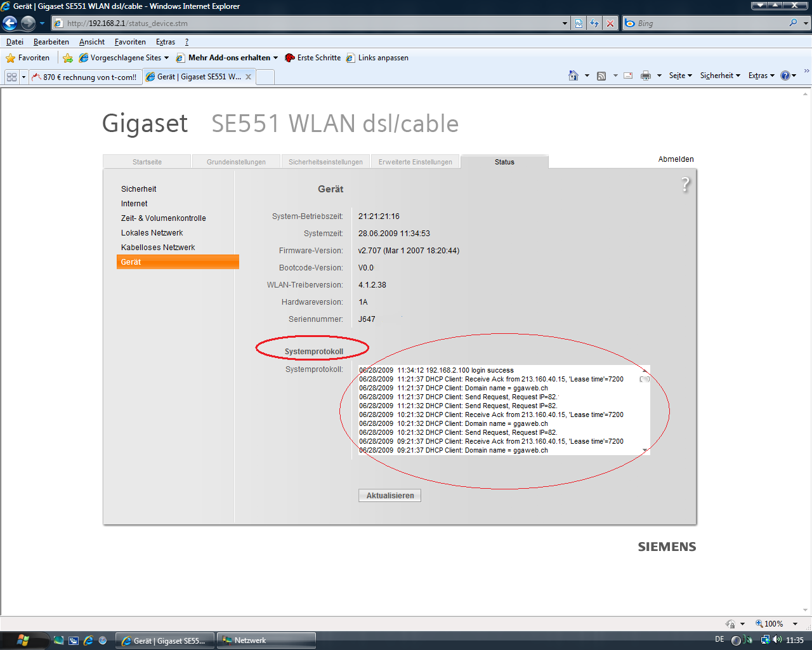Click the router help question mark icon
The height and width of the screenshot is (650, 812).
[685, 185]
